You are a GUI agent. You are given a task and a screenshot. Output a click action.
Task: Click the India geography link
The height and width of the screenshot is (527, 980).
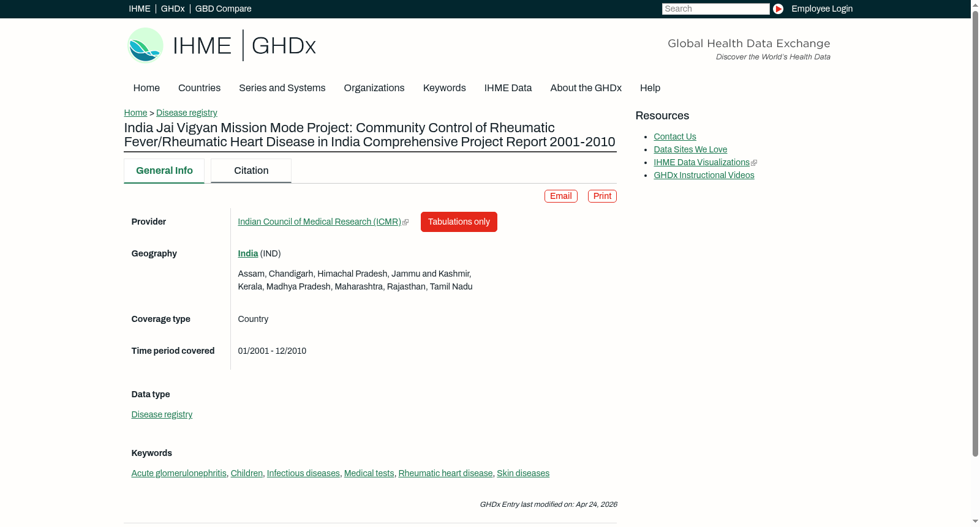pos(248,253)
